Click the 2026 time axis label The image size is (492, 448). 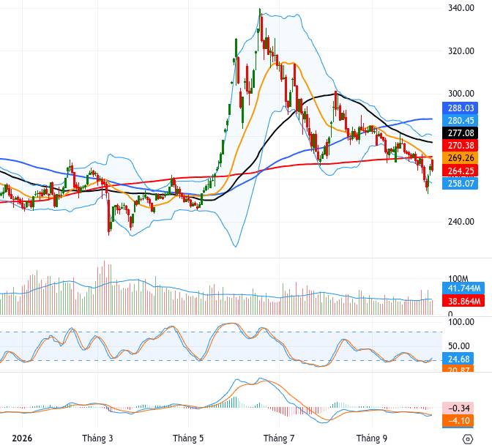[22, 438]
